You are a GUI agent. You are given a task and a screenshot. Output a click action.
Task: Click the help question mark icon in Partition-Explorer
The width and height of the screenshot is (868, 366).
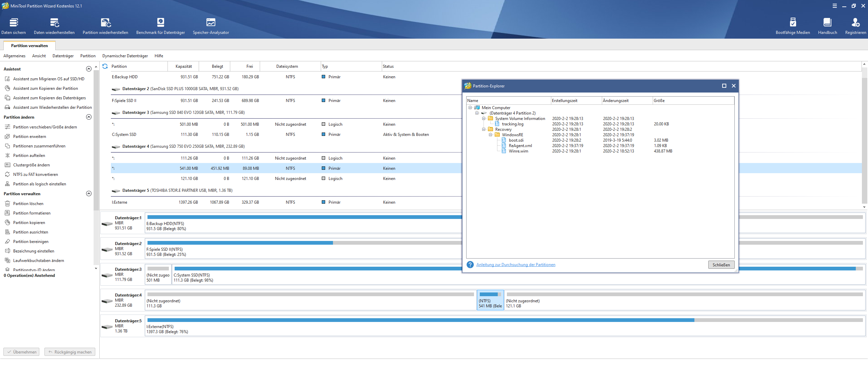[x=470, y=265]
